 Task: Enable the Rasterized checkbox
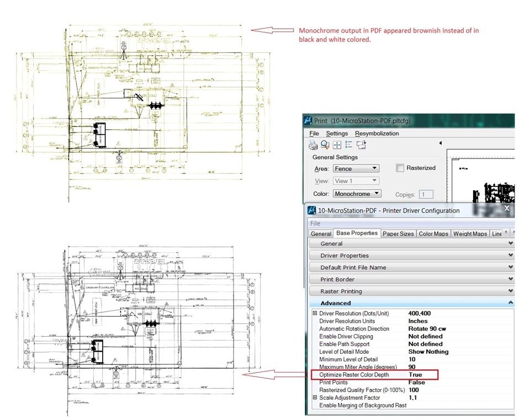tap(400, 168)
